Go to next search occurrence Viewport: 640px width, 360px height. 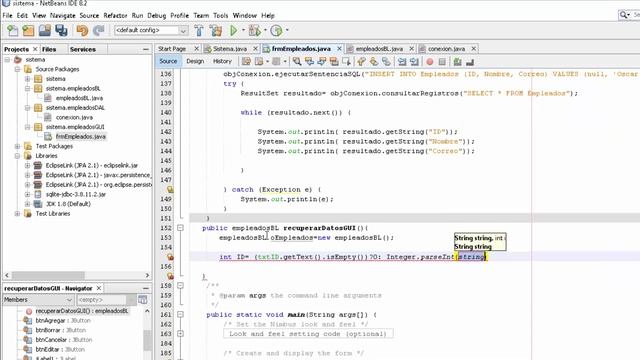point(322,62)
